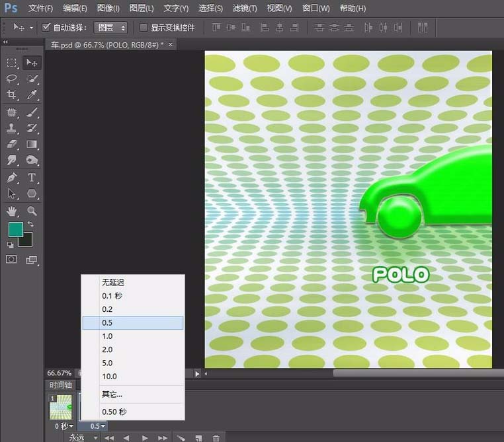Pick the Brush tool in the toolbox
This screenshot has height=442, width=504.
click(x=32, y=112)
